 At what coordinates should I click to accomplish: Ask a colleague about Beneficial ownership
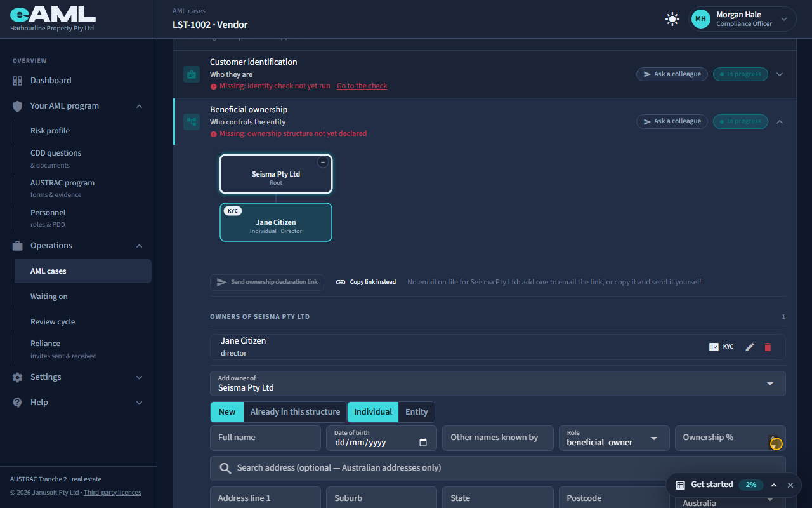[672, 121]
